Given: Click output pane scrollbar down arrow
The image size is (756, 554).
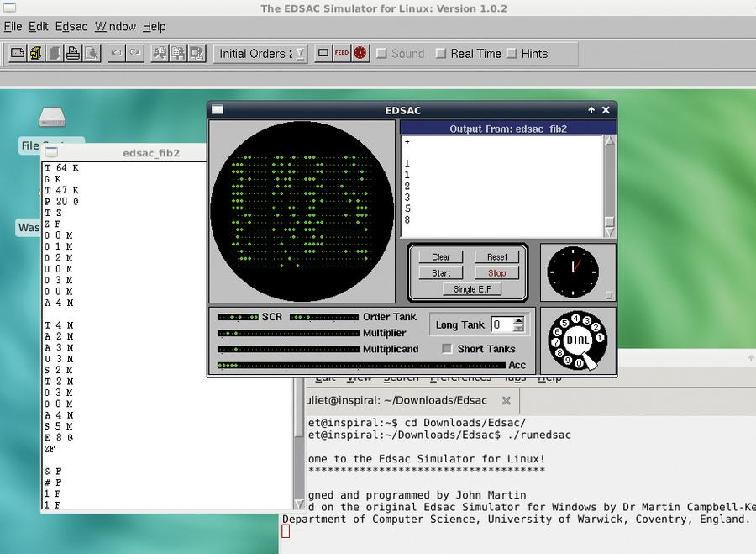Looking at the screenshot, I should click(x=610, y=232).
